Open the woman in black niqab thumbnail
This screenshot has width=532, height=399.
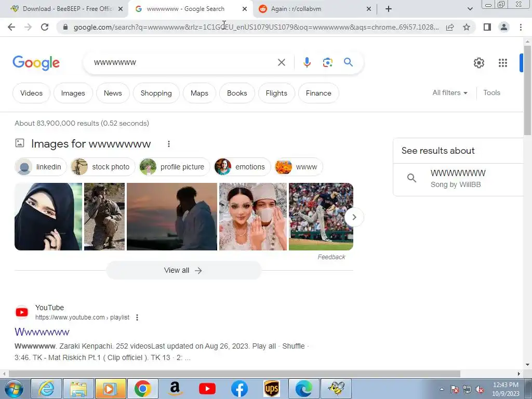pyautogui.click(x=48, y=217)
